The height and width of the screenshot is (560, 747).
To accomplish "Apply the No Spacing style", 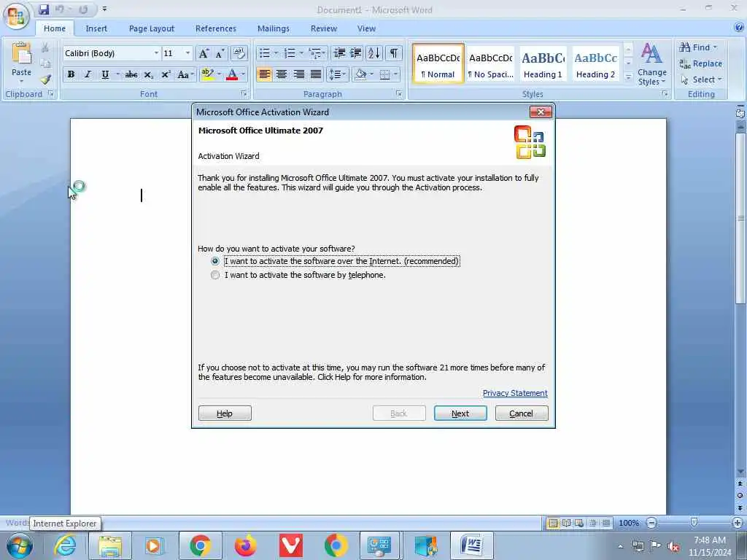I will coord(491,64).
